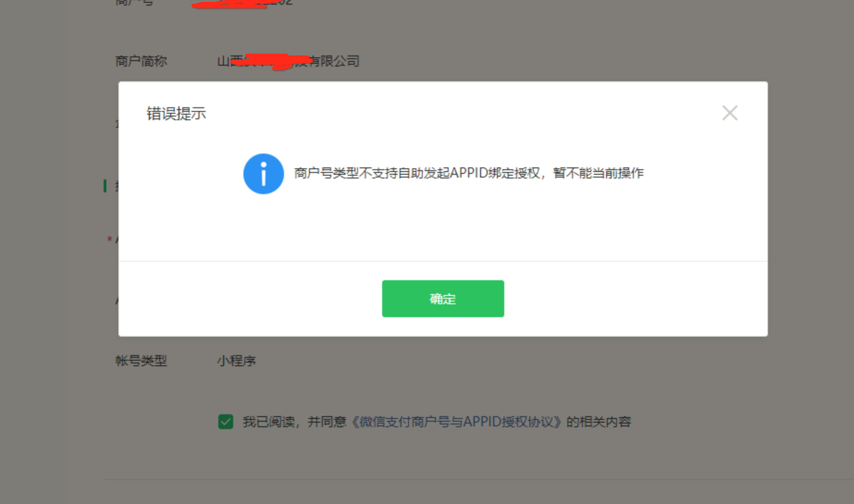Click the 暂不能当前操作 part of message
This screenshot has height=504, width=854.
coord(598,173)
